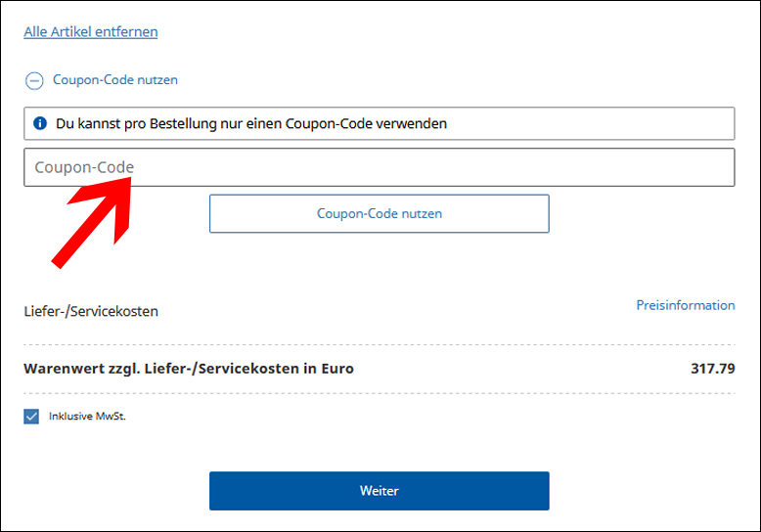Viewport: 761px width, 532px height.
Task: Click the minus circle icon beside Coupon-Code nutzen
Action: pos(34,80)
